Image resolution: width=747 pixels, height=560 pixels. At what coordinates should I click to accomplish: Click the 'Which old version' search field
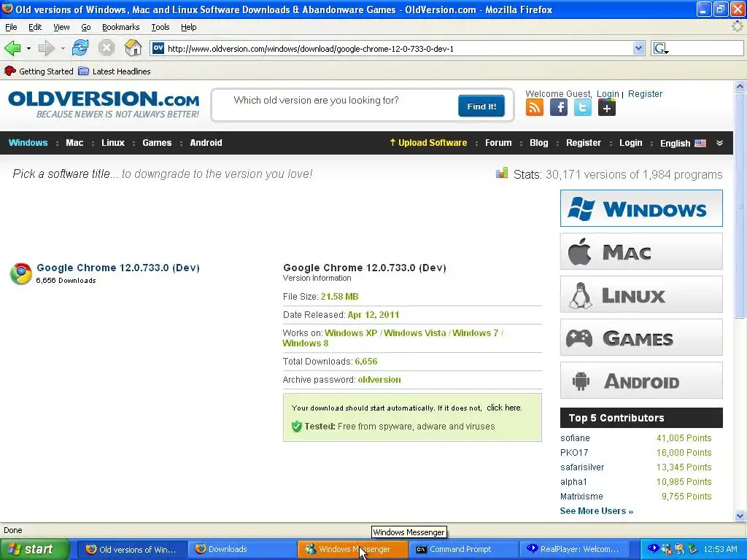336,101
